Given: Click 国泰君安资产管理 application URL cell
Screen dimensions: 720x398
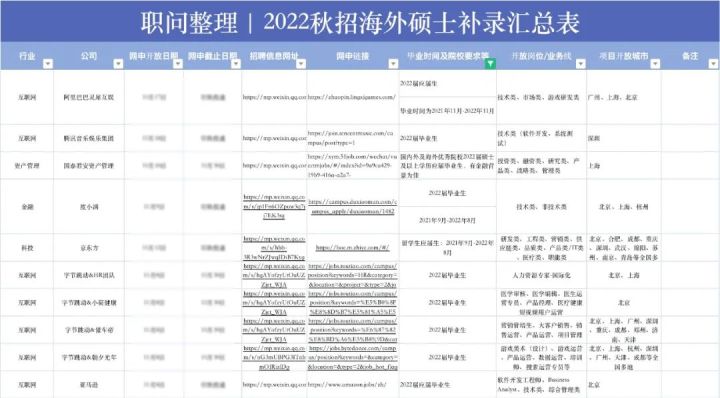Looking at the screenshot, I should (x=353, y=166).
